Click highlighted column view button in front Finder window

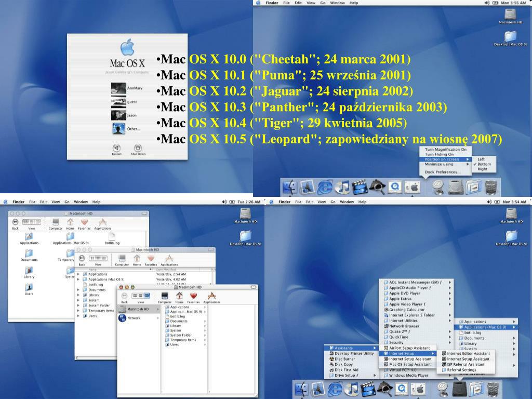[147, 296]
